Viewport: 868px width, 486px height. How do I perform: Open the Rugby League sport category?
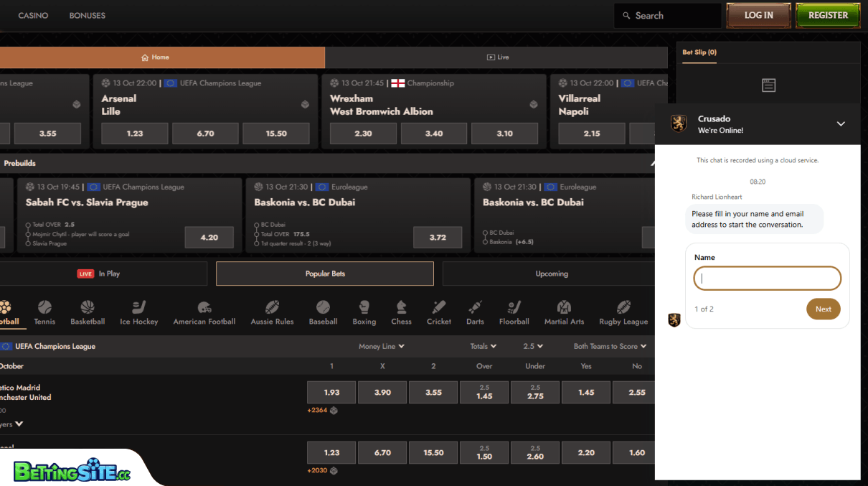pos(623,313)
